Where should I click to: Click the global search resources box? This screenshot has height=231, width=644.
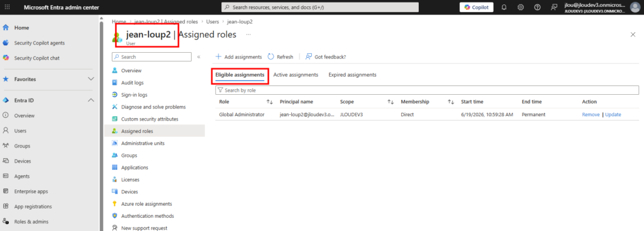[x=320, y=8]
